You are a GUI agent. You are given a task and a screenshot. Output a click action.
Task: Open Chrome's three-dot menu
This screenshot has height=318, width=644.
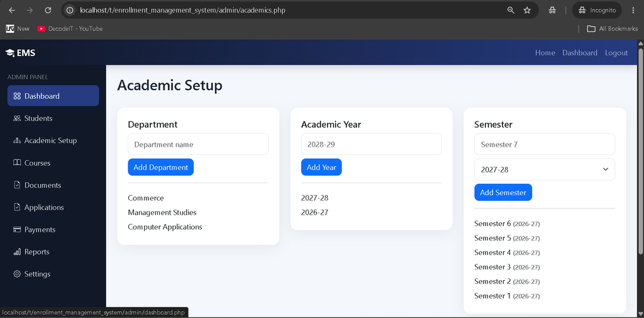(x=633, y=10)
